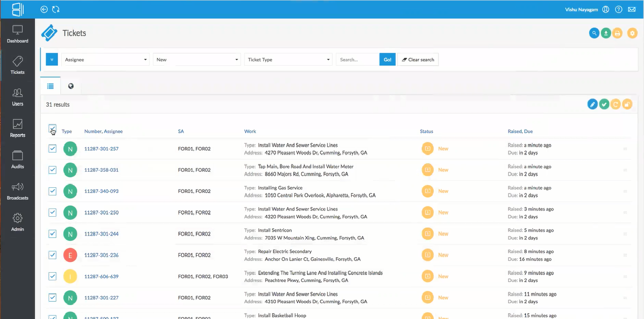Click the Vishu Nayagam user name
The width and height of the screenshot is (644, 319).
click(x=581, y=9)
